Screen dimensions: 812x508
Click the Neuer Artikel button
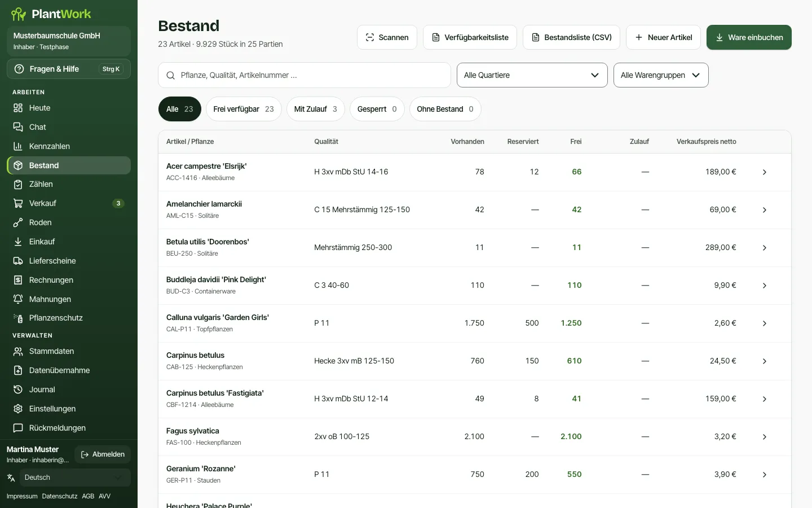(x=663, y=37)
